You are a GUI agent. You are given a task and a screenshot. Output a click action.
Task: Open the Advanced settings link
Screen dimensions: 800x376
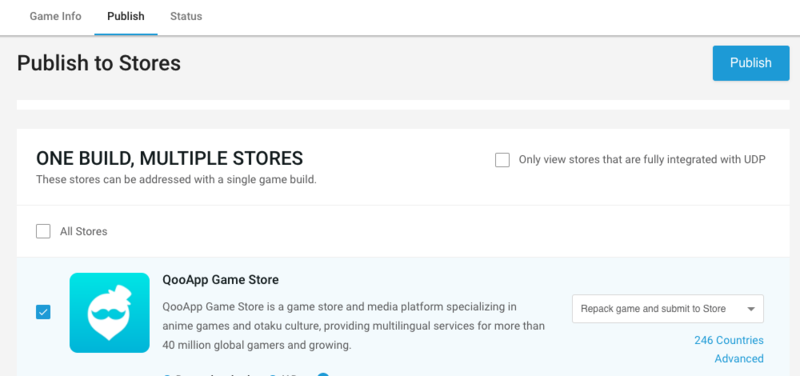739,359
